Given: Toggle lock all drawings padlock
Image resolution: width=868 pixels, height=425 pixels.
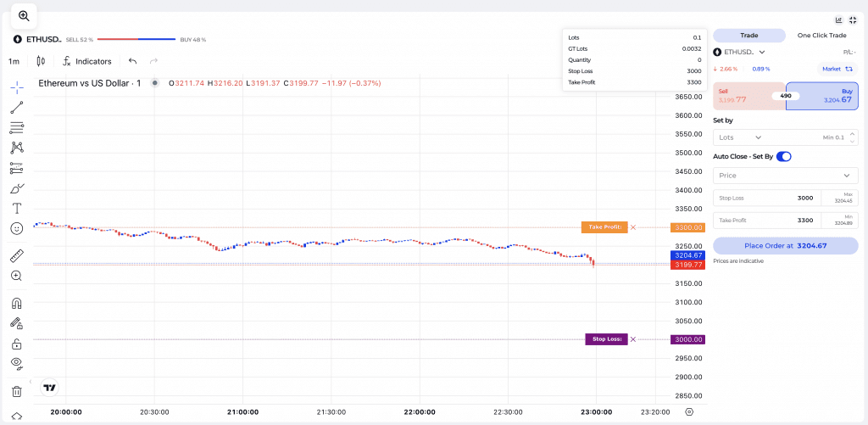Looking at the screenshot, I should pyautogui.click(x=17, y=344).
